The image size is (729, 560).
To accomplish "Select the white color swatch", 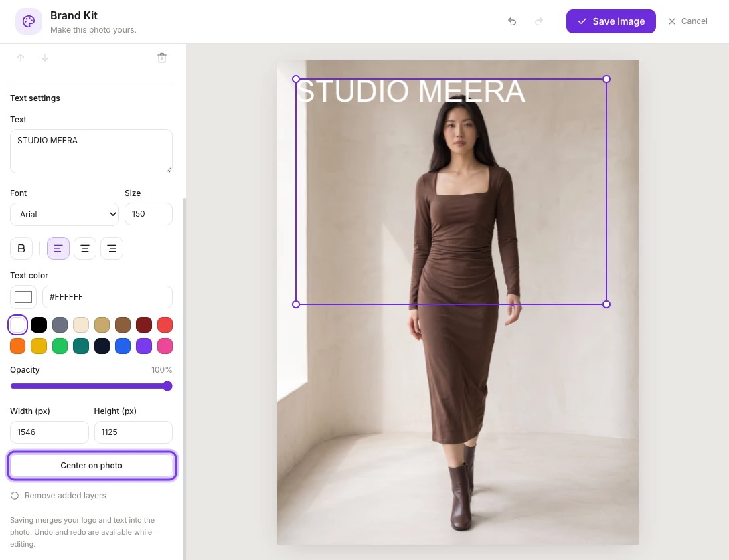I will tap(17, 325).
